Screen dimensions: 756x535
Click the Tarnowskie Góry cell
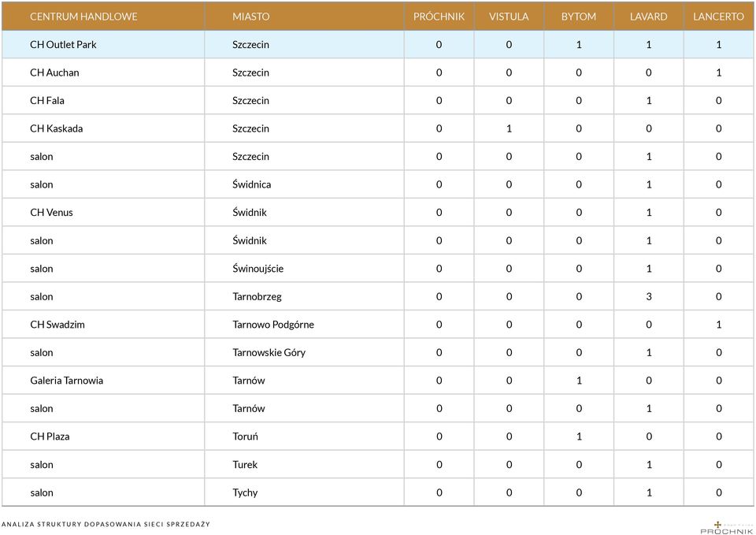click(x=269, y=353)
